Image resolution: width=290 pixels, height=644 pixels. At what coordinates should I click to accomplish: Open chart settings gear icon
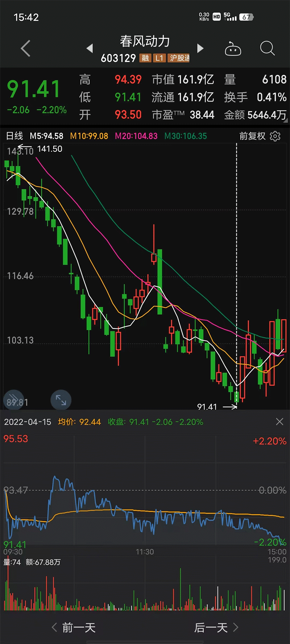point(275,136)
